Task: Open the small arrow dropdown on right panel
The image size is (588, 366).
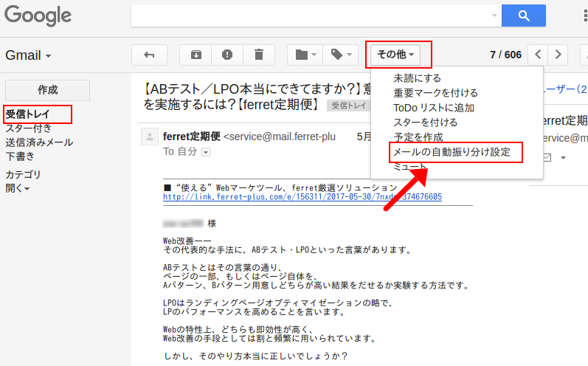Action: click(563, 158)
